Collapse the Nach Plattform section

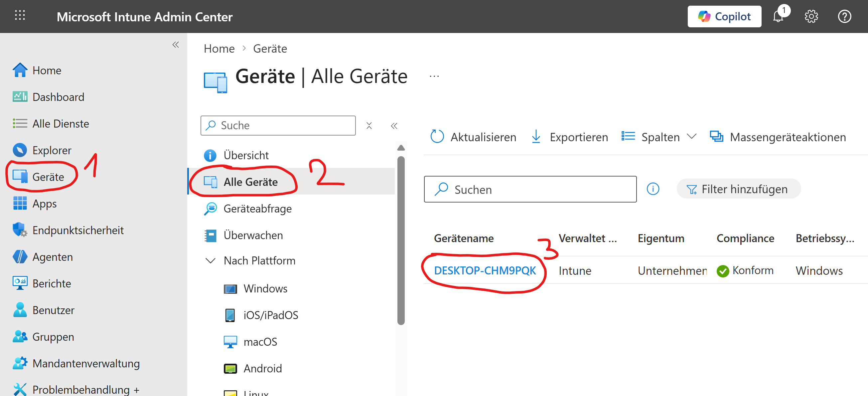pyautogui.click(x=211, y=260)
